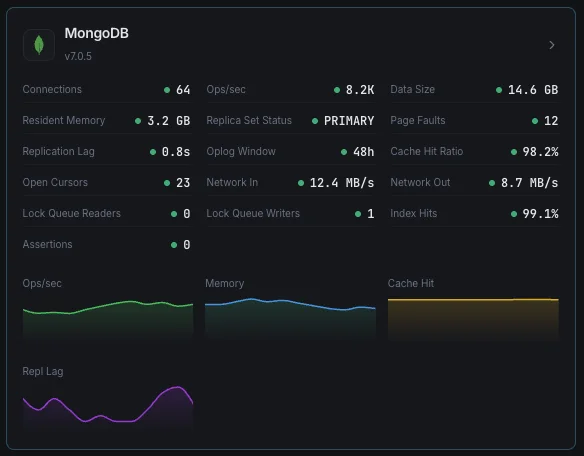
Task: Open the purple Repl Lag chart
Action: 108,407
